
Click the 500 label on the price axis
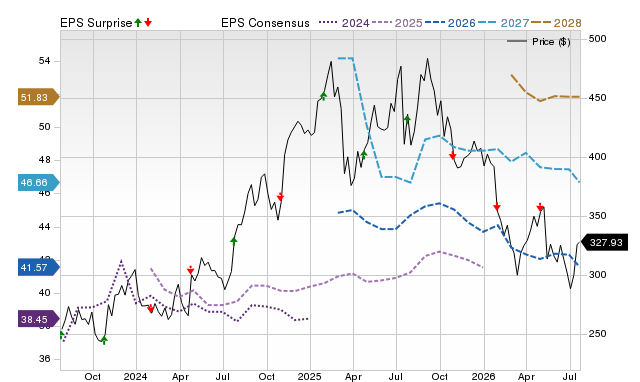(598, 39)
